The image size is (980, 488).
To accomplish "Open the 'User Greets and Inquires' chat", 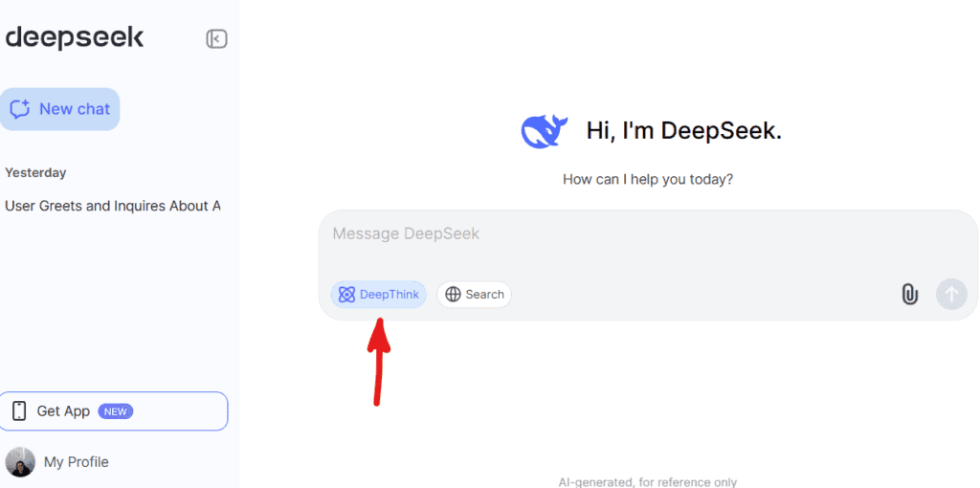I will pos(112,206).
